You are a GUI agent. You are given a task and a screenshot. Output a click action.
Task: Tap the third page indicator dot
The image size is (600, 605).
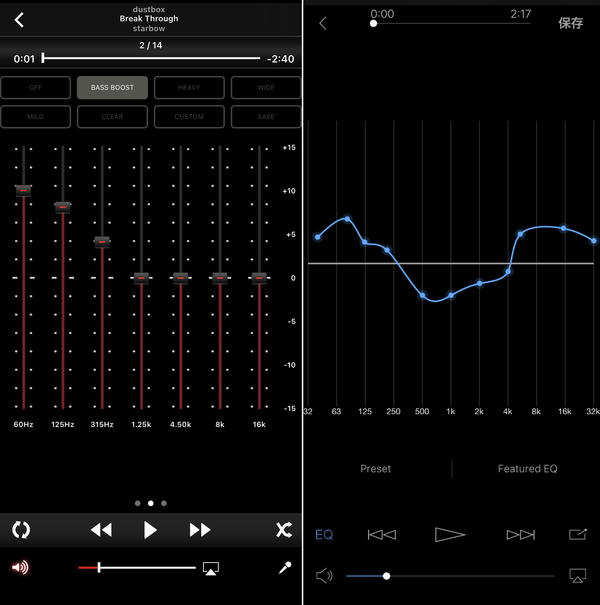tap(164, 503)
